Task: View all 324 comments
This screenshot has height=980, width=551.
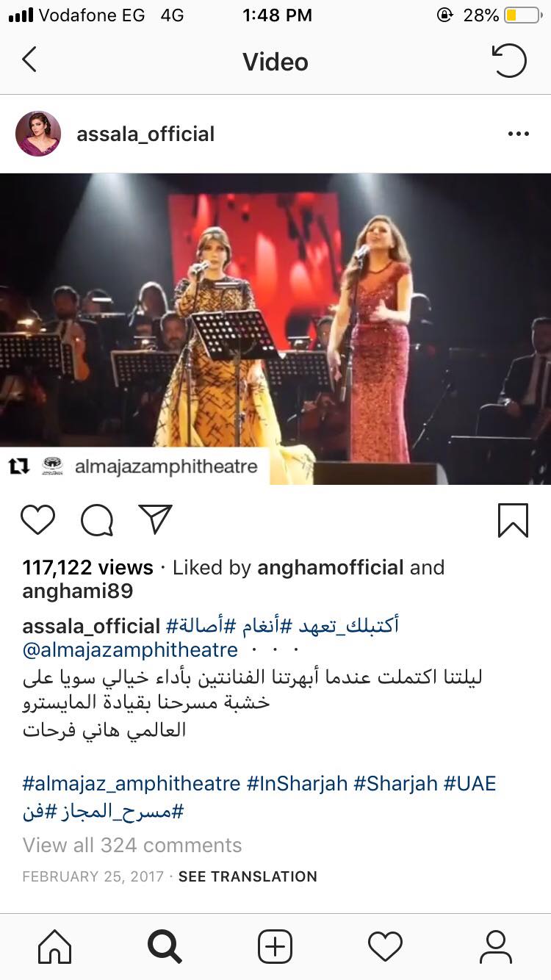Action: pyautogui.click(x=132, y=845)
